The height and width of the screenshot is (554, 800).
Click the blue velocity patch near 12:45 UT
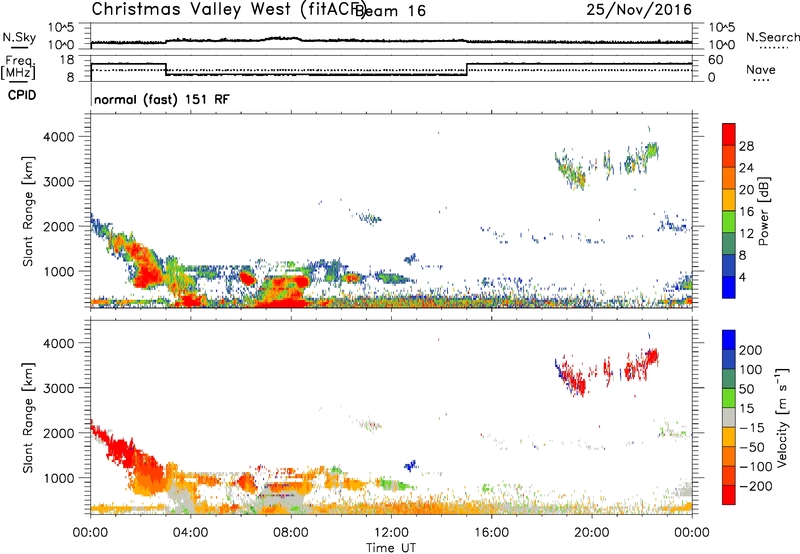tap(411, 465)
